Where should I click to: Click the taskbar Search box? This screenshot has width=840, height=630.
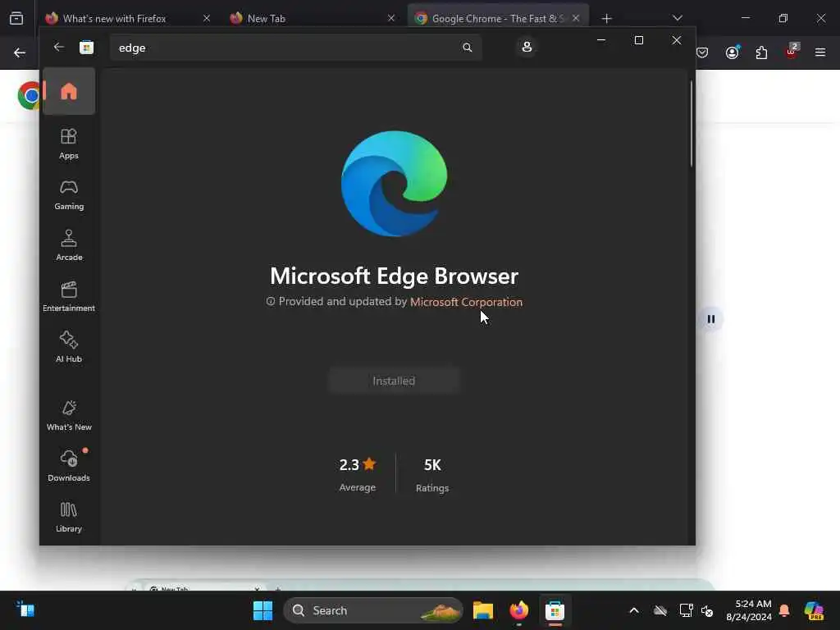pyautogui.click(x=373, y=610)
